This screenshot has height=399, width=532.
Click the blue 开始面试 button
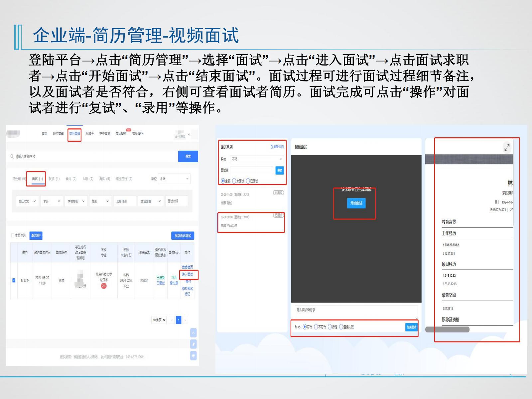[356, 203]
